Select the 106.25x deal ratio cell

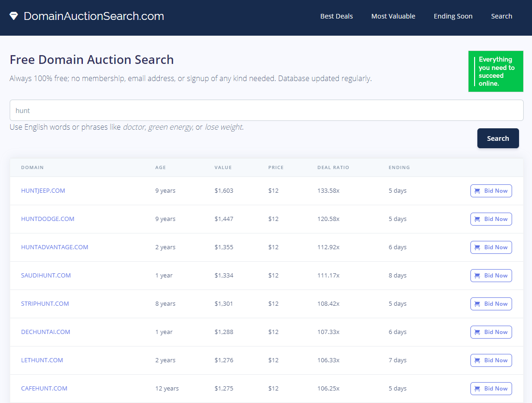[328, 388]
